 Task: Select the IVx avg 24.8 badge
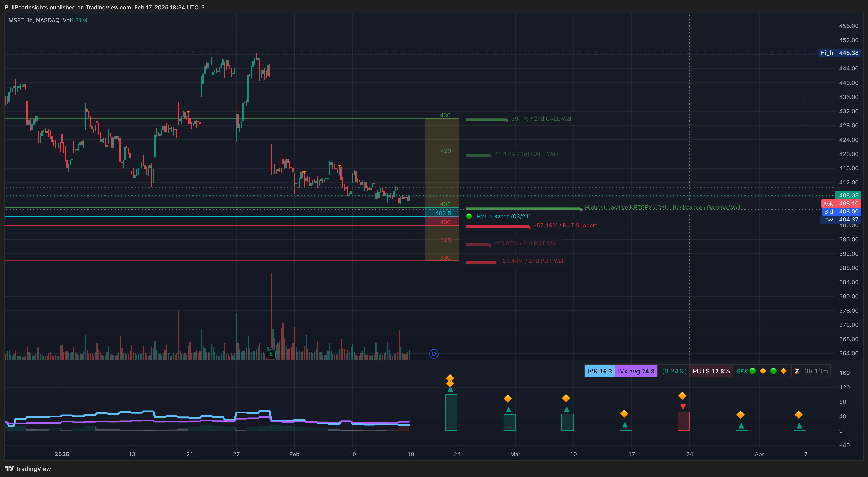click(x=636, y=371)
